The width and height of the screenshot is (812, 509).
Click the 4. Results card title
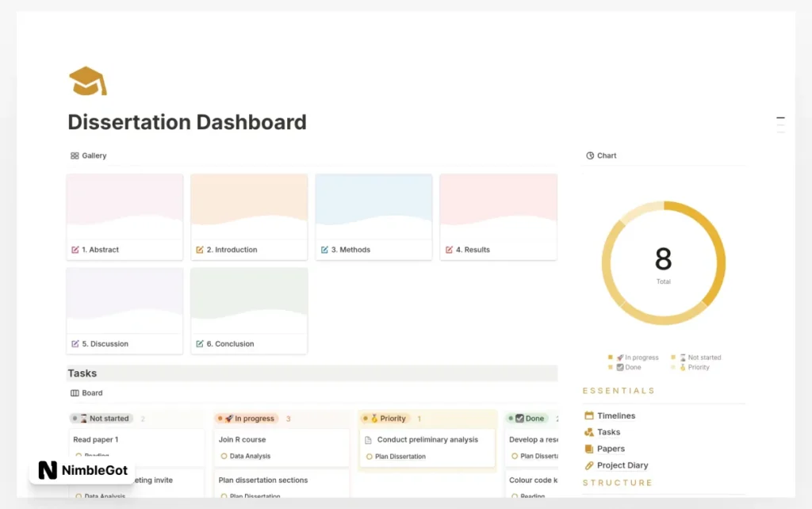(x=473, y=250)
